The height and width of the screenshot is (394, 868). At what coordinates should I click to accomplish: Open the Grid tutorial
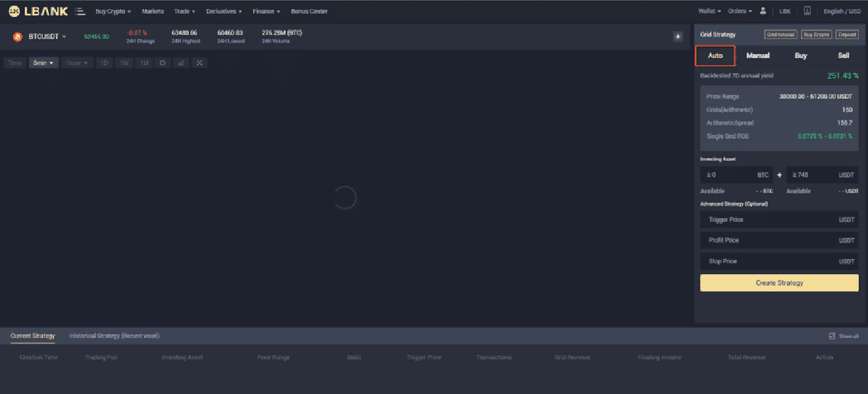(x=780, y=34)
